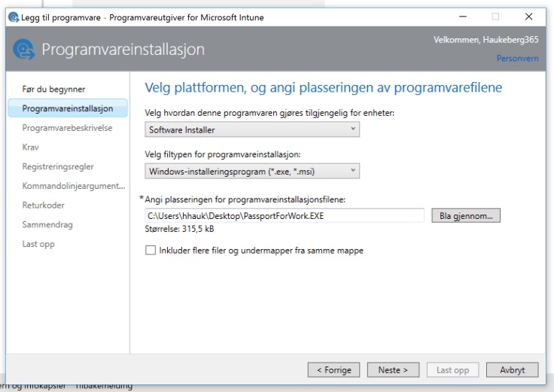
Task: Click the PassportForWork.EXE file path field
Action: coord(285,216)
